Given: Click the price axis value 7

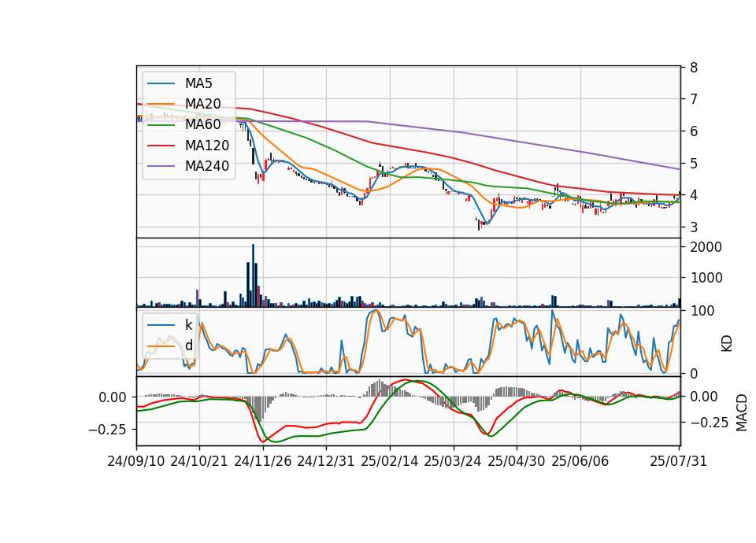Looking at the screenshot, I should point(694,99).
